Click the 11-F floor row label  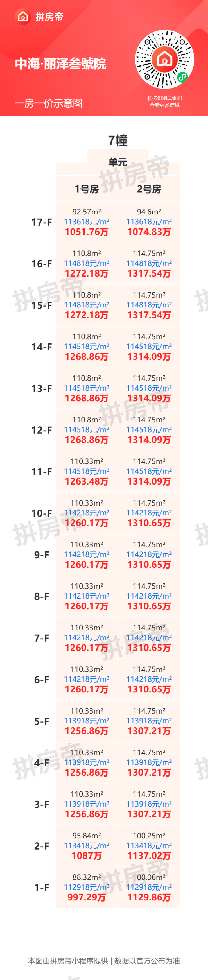pyautogui.click(x=41, y=472)
